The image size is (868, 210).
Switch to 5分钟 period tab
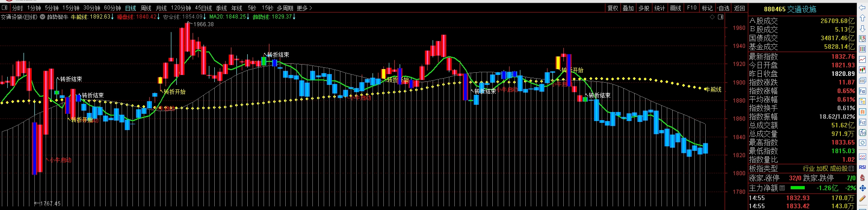pos(52,8)
